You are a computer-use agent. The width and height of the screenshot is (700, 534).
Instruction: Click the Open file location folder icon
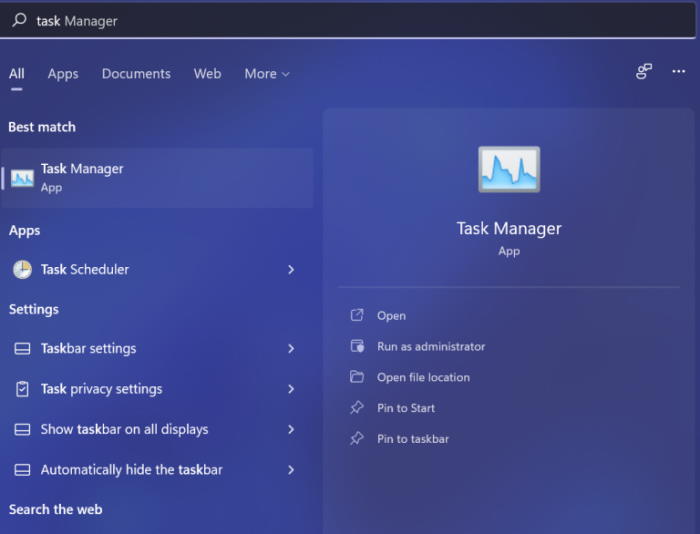coord(357,377)
